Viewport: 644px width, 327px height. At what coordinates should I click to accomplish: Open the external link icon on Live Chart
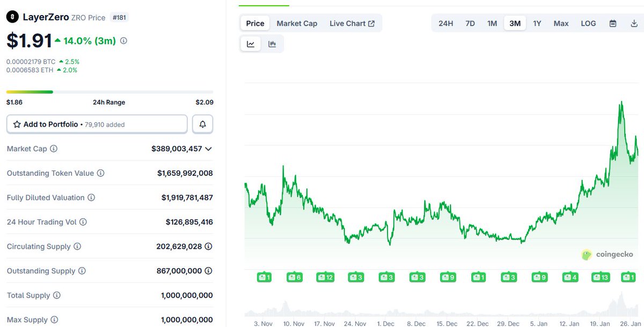371,24
